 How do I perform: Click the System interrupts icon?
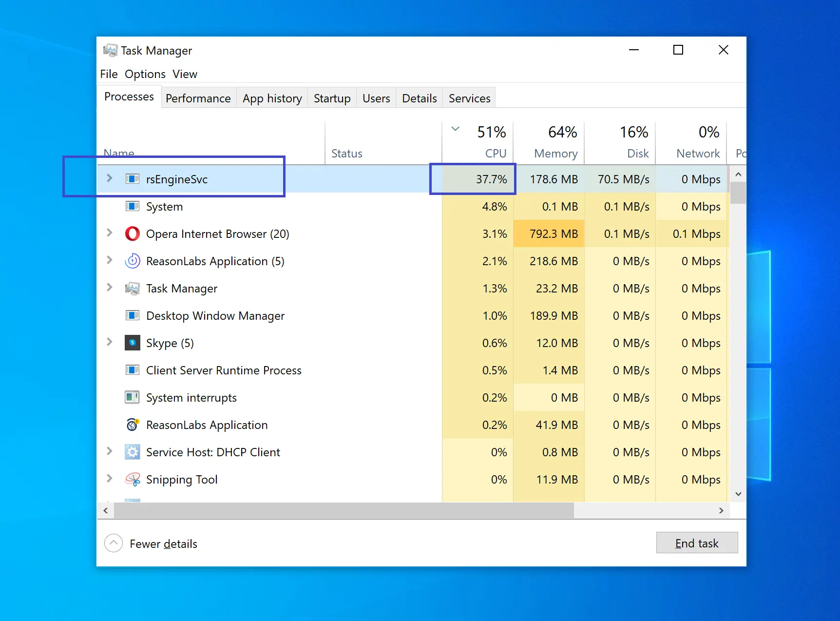(132, 398)
